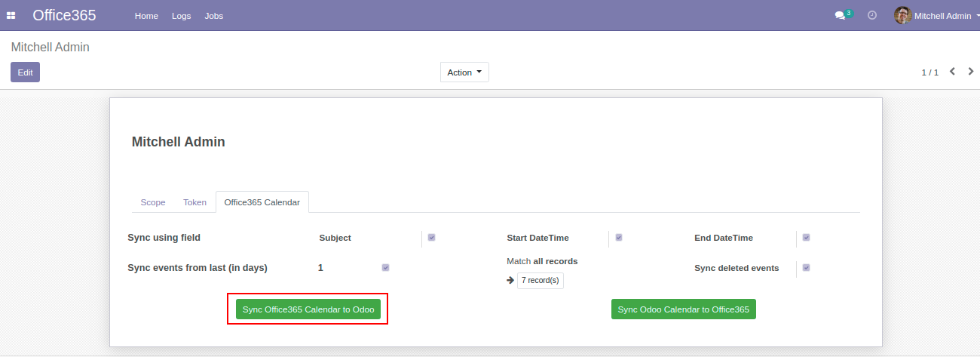Toggle the Start DateTime checkbox
980x357 pixels.
(x=619, y=238)
